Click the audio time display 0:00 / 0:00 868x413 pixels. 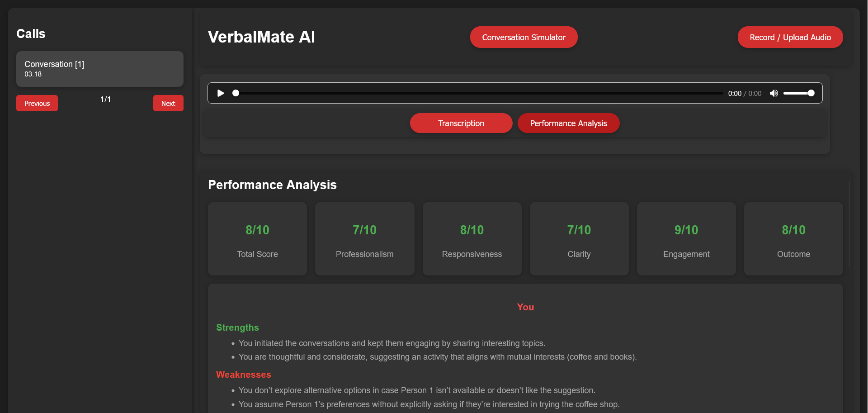click(745, 94)
